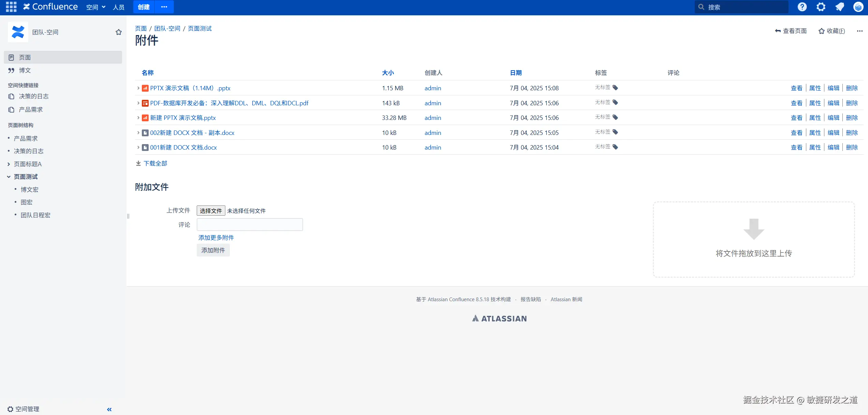868x415 pixels.
Task: Collapse the 页面测试 tree node
Action: 9,176
